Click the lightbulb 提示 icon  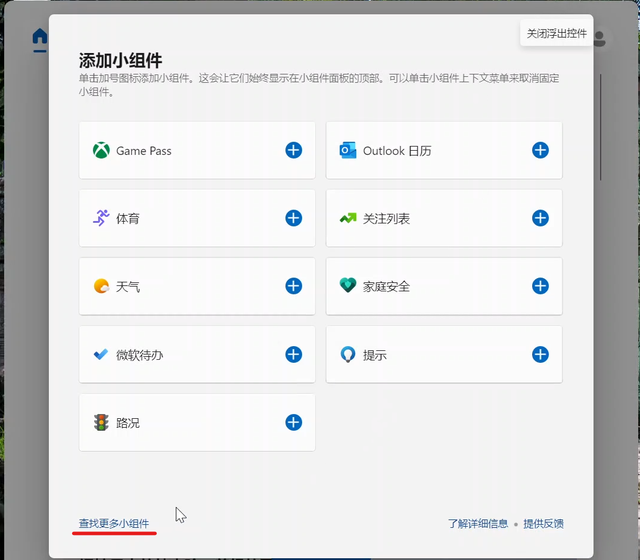pyautogui.click(x=348, y=354)
